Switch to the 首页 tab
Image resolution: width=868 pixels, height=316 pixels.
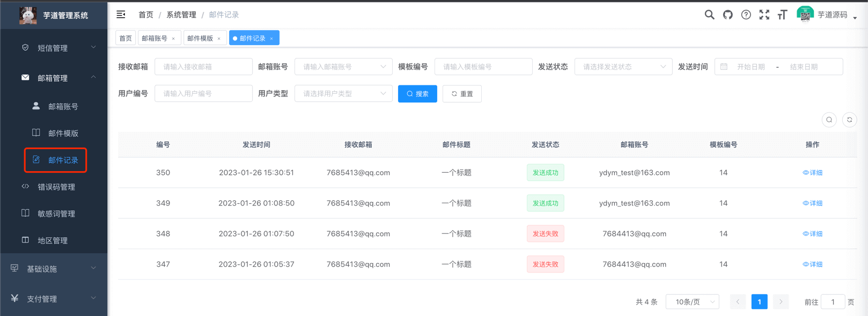126,39
